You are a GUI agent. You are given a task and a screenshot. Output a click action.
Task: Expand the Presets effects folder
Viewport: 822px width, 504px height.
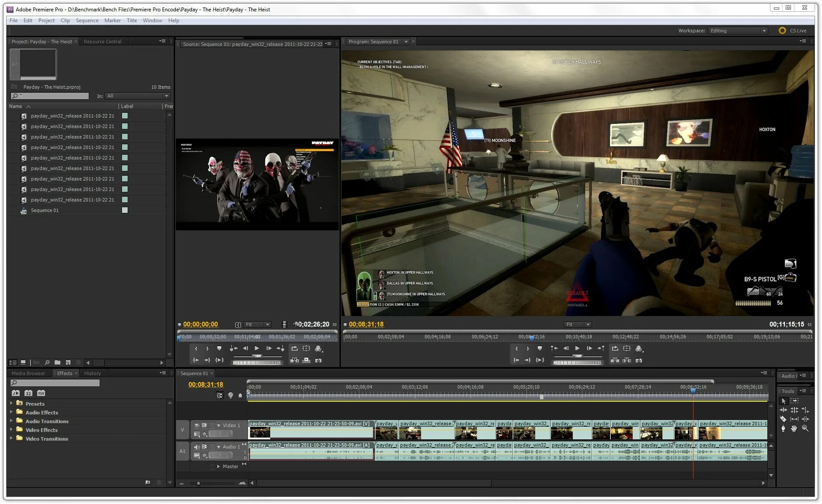[x=11, y=403]
